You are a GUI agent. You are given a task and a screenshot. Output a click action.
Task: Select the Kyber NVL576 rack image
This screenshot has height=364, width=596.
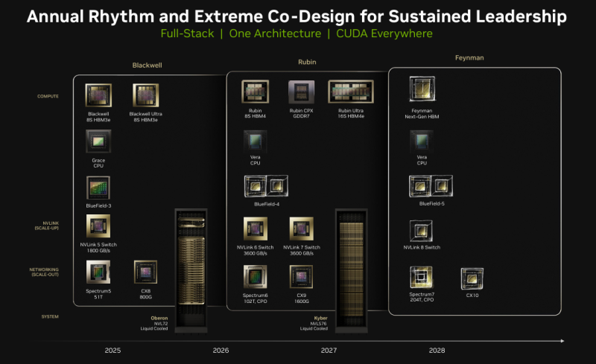pyautogui.click(x=351, y=270)
